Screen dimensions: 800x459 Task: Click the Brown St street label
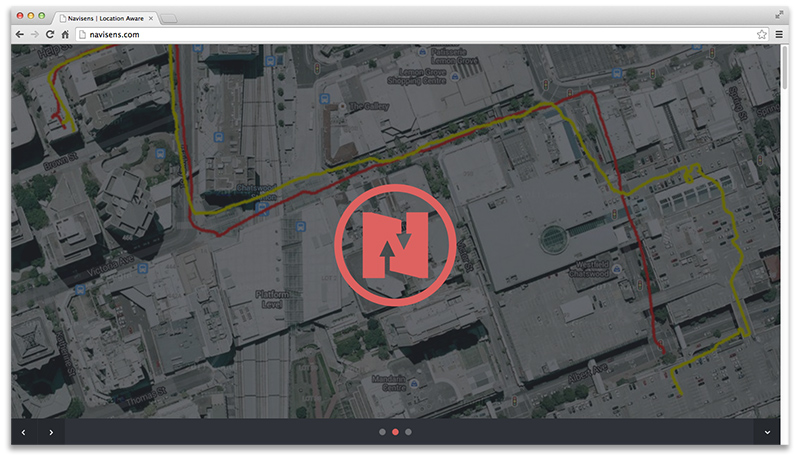[61, 161]
